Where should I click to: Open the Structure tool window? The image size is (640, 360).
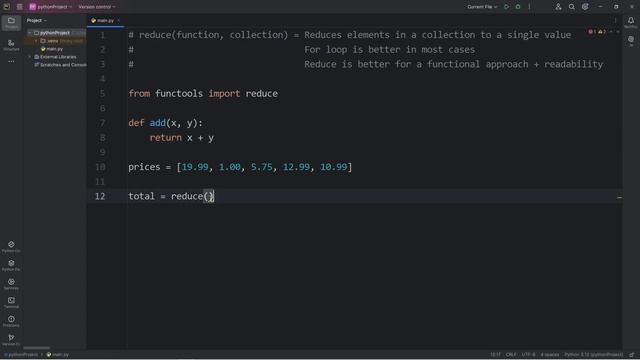tap(11, 45)
